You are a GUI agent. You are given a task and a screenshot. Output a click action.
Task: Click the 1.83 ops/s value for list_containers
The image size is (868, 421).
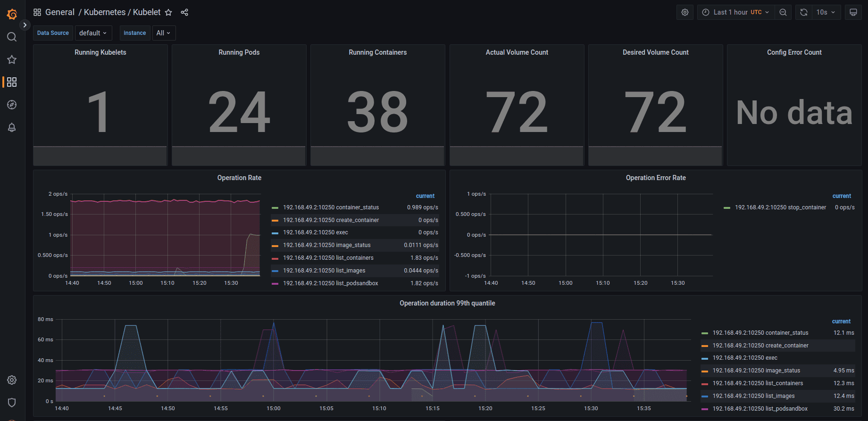tap(424, 258)
